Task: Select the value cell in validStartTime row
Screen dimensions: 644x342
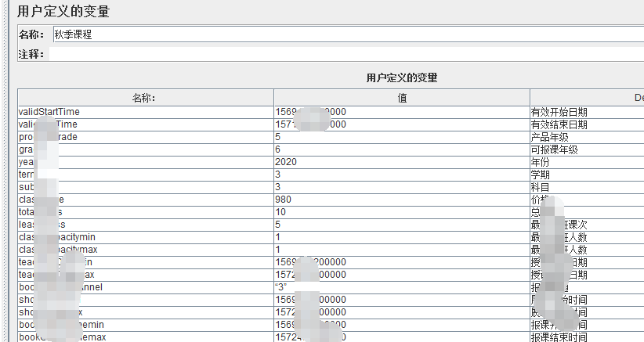Action: pyautogui.click(x=401, y=112)
